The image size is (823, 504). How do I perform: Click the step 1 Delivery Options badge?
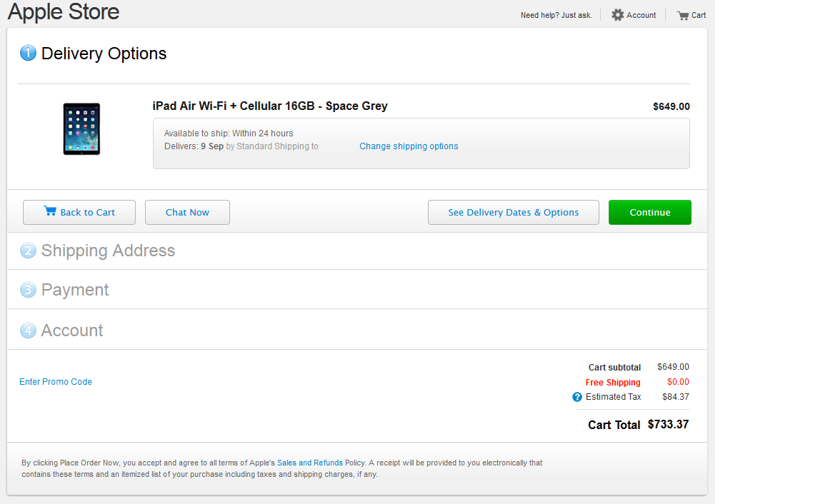click(x=28, y=53)
